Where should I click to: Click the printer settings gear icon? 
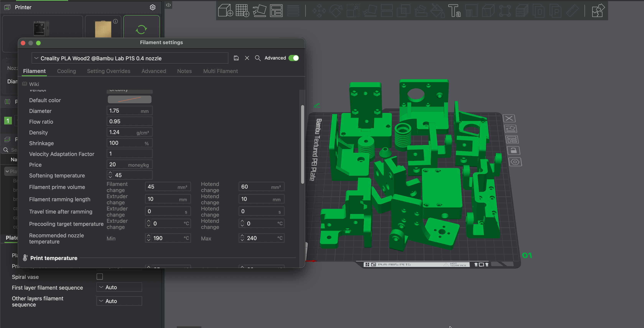pos(152,7)
